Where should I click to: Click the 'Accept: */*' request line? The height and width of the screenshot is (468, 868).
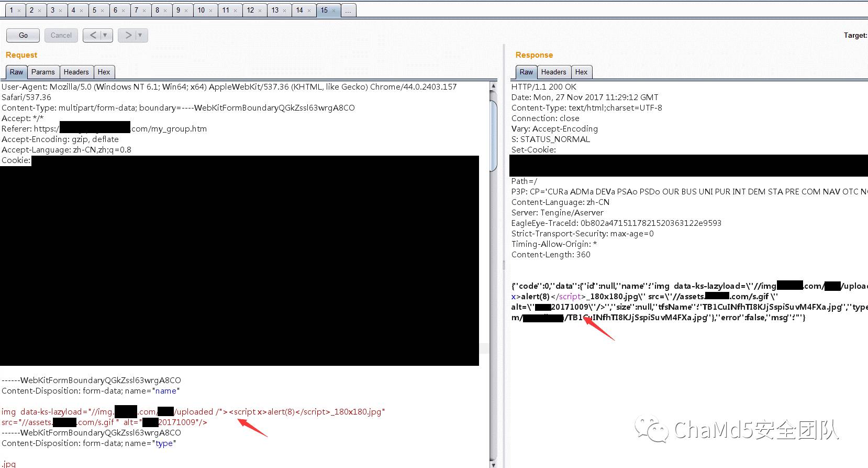pyautogui.click(x=23, y=118)
